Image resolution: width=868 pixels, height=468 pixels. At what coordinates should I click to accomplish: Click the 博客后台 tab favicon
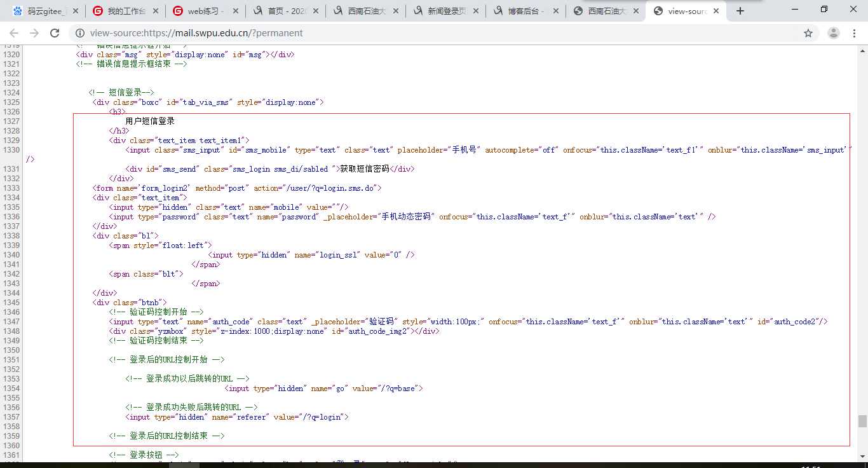point(498,11)
